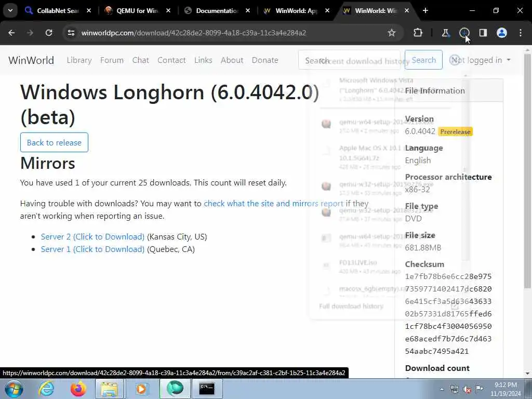
Task: Download from Server 2 Kansas City
Action: 92,237
